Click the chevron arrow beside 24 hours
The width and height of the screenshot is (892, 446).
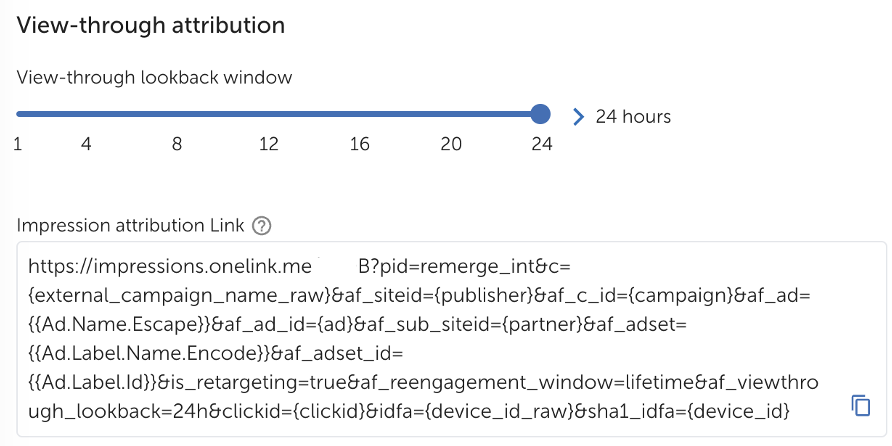click(x=579, y=117)
